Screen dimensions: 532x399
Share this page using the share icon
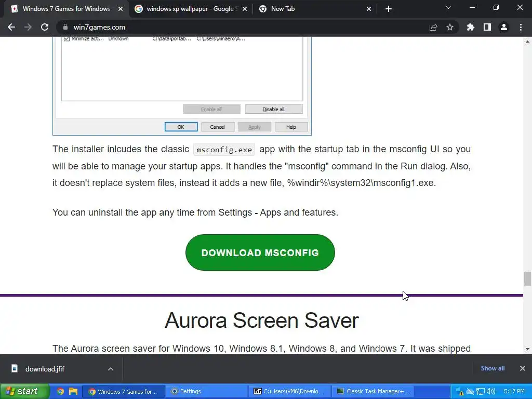[x=433, y=27]
